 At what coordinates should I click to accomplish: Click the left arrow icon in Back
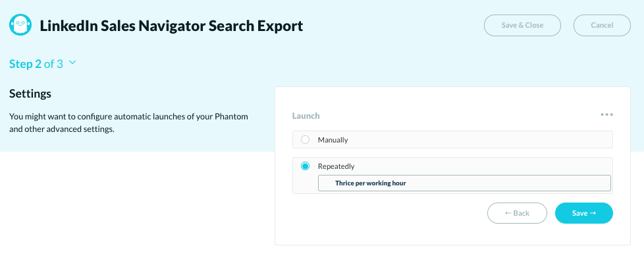click(x=508, y=213)
